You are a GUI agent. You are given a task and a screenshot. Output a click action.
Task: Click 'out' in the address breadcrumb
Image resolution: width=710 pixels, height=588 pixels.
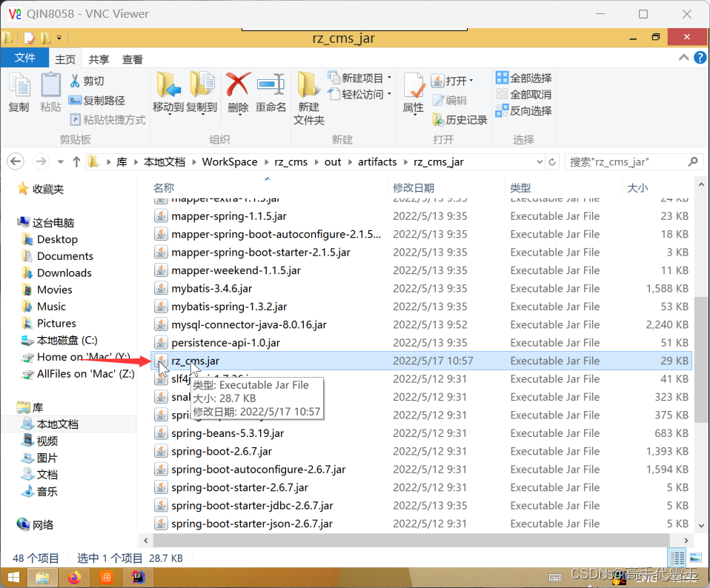click(x=333, y=162)
